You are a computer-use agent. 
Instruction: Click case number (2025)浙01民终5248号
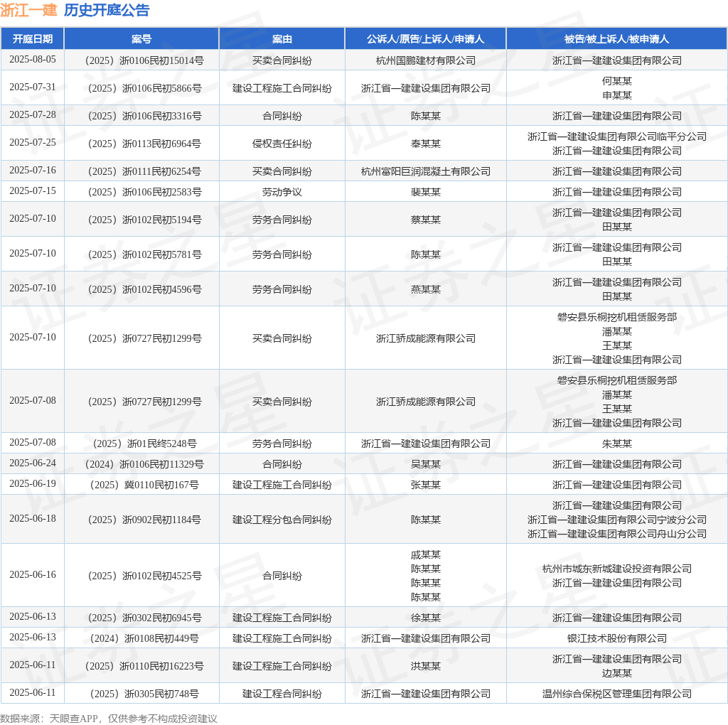(144, 444)
